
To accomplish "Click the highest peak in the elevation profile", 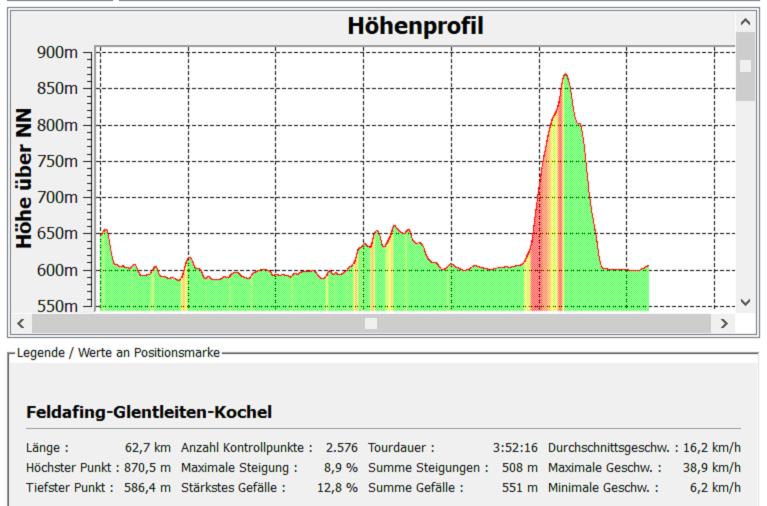I will (565, 75).
